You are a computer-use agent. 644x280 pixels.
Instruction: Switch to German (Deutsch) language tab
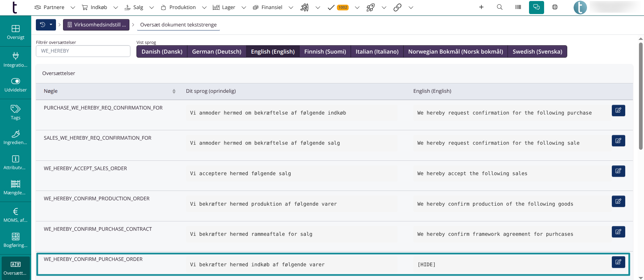click(217, 52)
